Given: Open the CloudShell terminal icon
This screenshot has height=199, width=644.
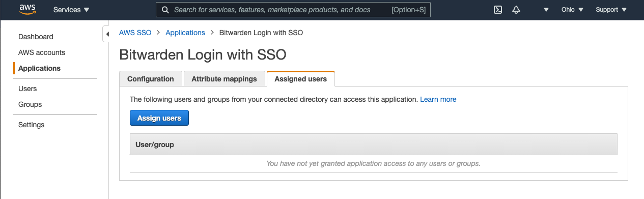Looking at the screenshot, I should tap(498, 10).
